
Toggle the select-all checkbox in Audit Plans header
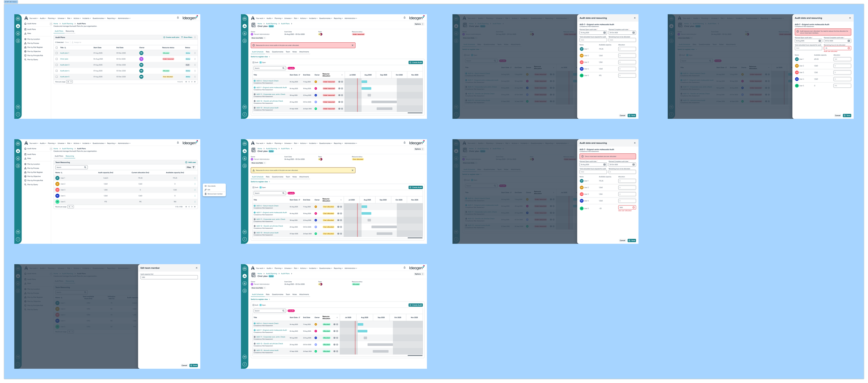(x=57, y=48)
